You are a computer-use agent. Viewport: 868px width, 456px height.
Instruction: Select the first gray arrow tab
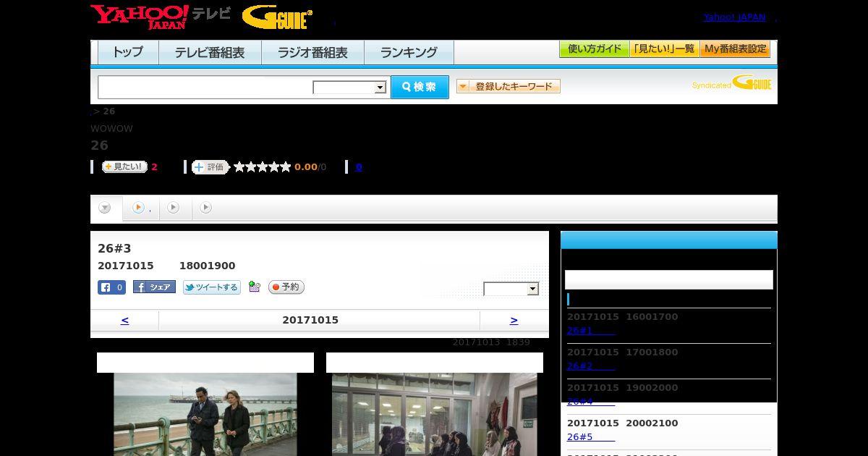(105, 208)
